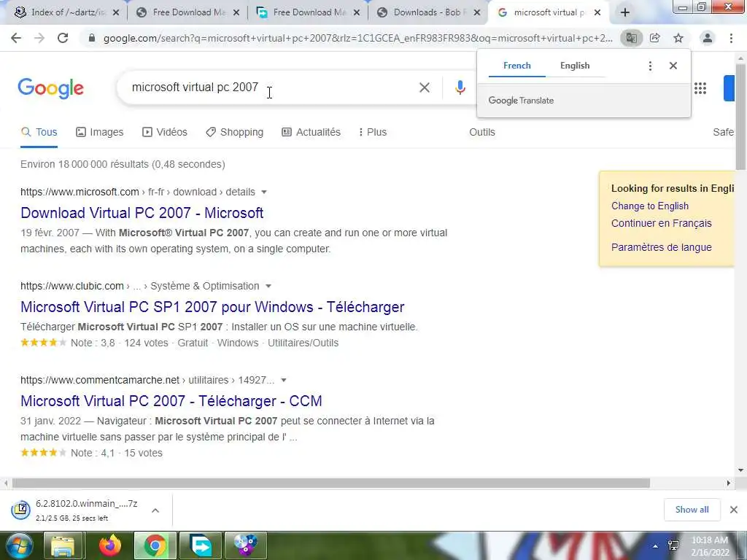The width and height of the screenshot is (747, 560).
Task: Clear the search box with the X icon
Action: [425, 87]
